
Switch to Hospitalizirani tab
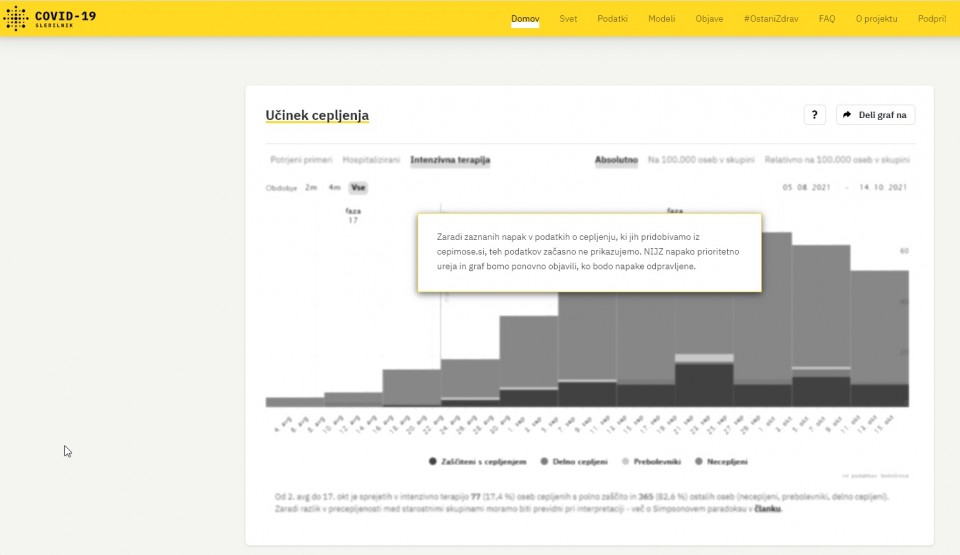(x=371, y=160)
